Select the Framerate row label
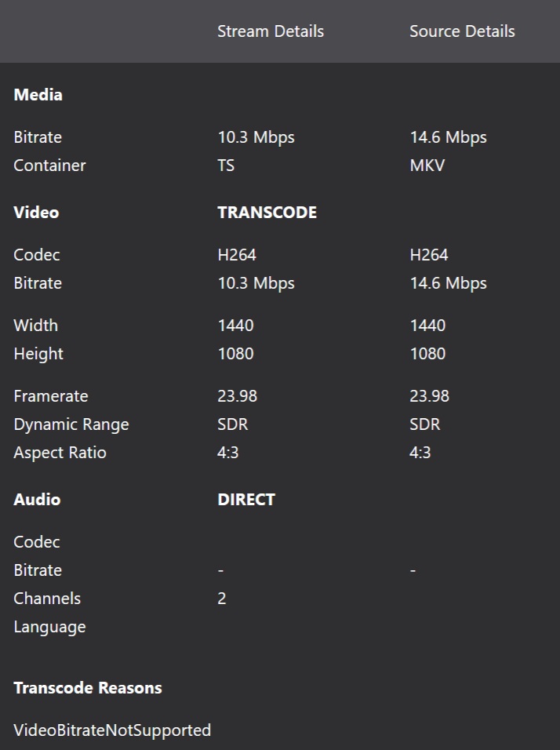The image size is (560, 750). click(50, 396)
